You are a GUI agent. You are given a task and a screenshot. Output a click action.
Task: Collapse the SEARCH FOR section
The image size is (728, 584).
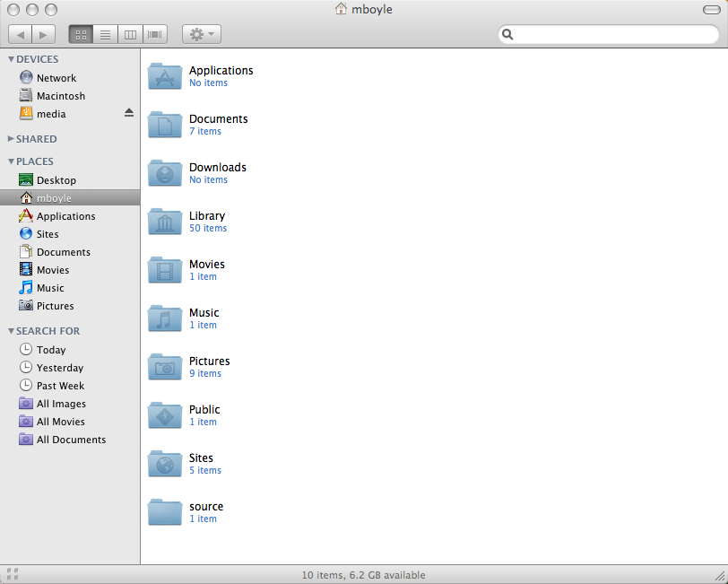[11, 331]
